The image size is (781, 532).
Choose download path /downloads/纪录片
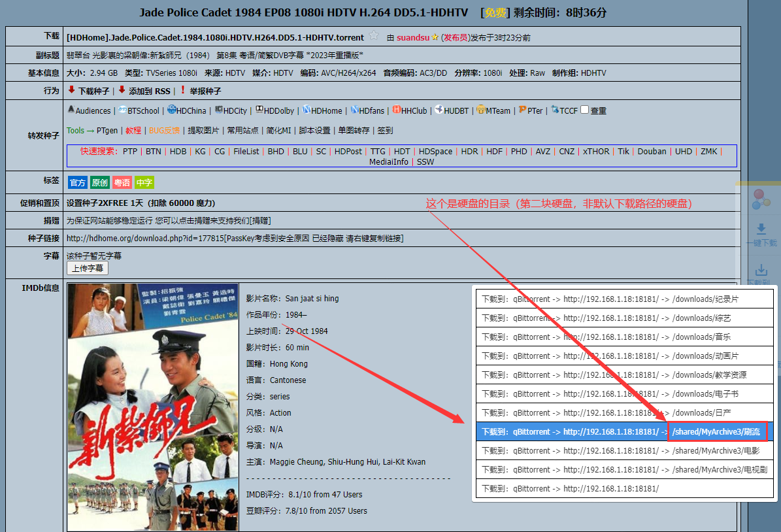click(x=625, y=299)
